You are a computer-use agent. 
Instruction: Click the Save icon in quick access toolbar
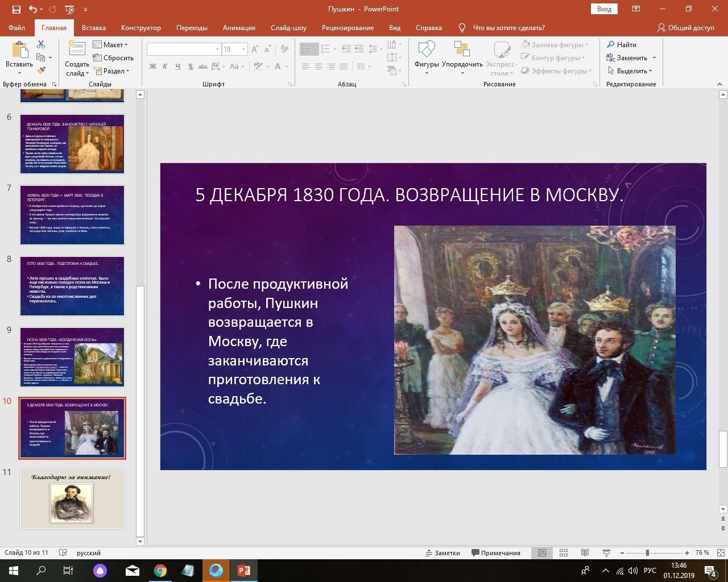pyautogui.click(x=16, y=9)
